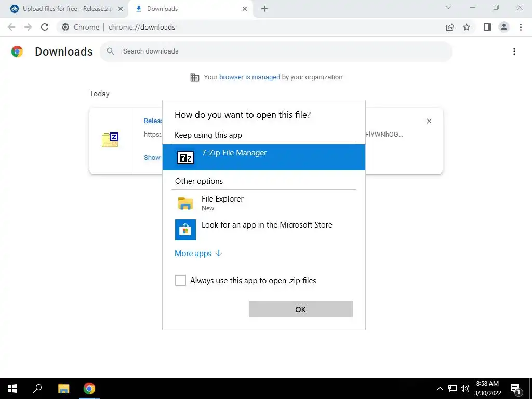532x399 pixels.
Task: Switch to Upload files for free tab
Action: pos(64,9)
